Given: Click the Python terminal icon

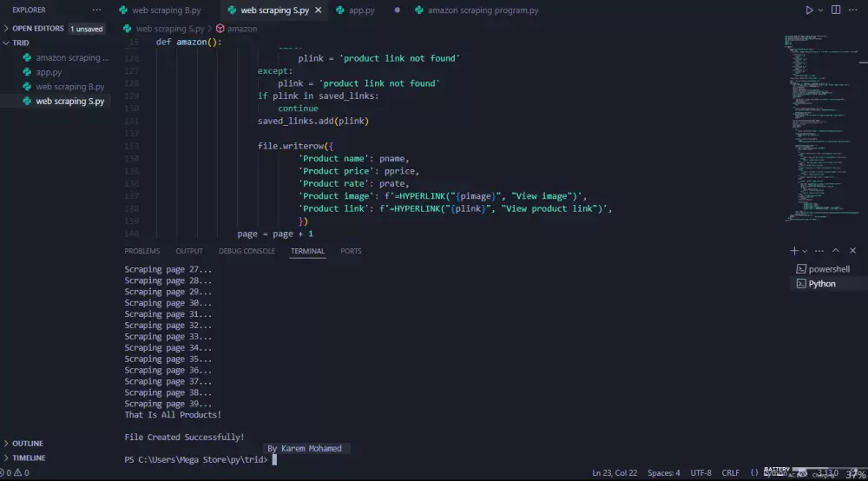Looking at the screenshot, I should (801, 283).
